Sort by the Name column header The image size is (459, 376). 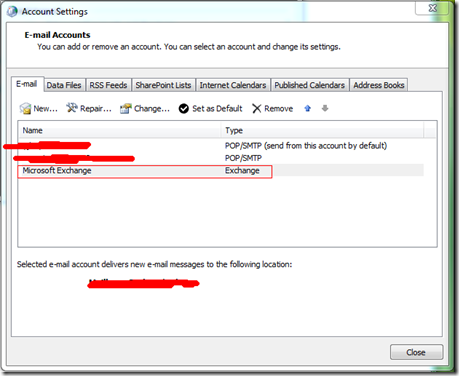(x=120, y=130)
